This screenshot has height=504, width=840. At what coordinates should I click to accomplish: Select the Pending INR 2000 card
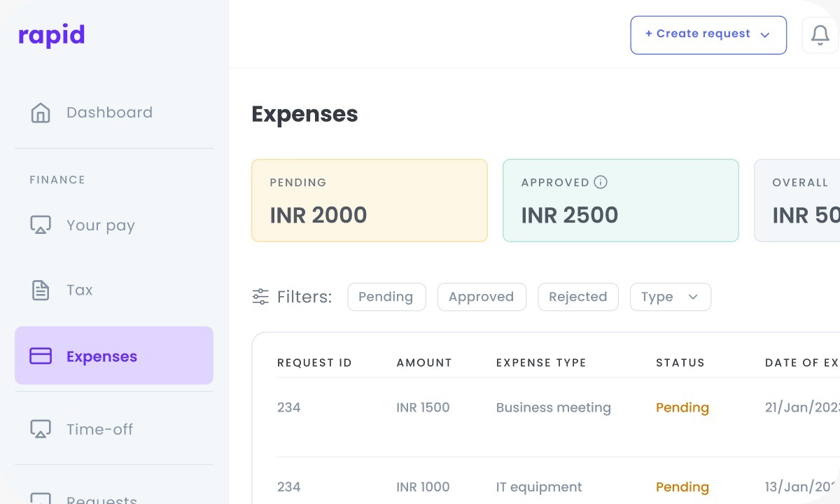(369, 200)
